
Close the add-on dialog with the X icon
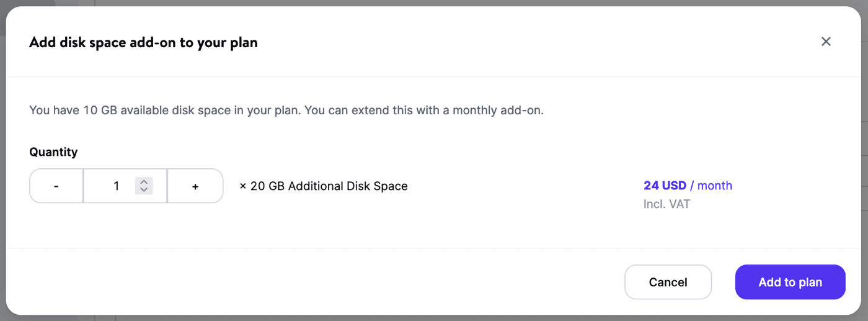tap(826, 42)
